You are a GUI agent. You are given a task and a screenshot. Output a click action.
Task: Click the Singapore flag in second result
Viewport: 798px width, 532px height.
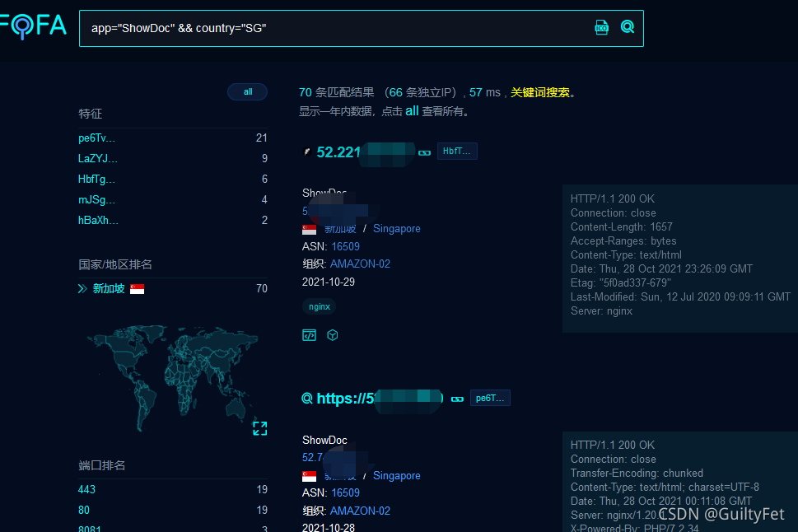[x=309, y=477]
